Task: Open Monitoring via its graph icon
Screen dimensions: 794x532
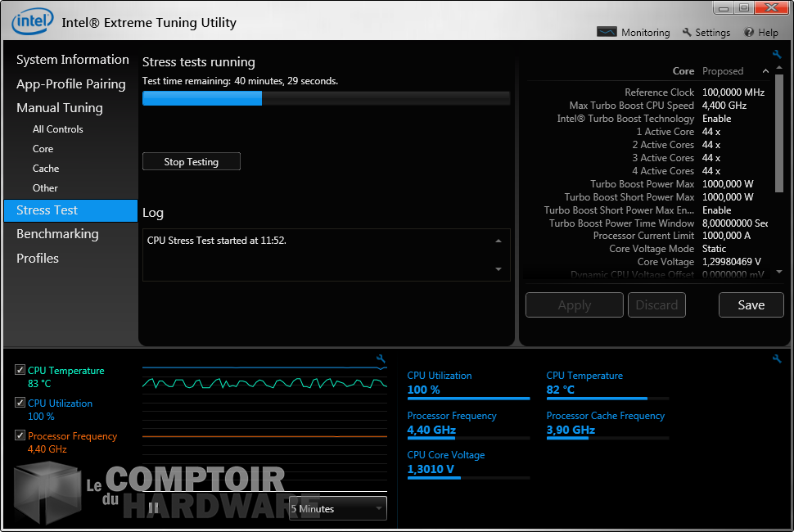Action: coord(607,32)
